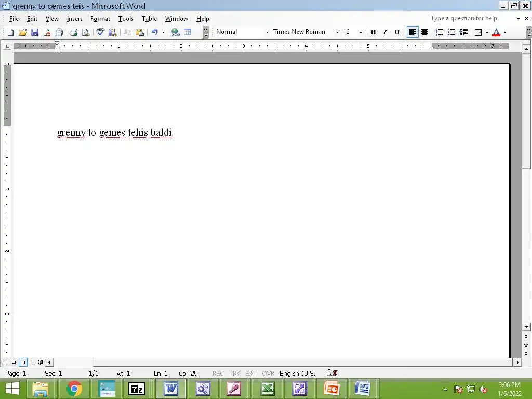Image resolution: width=532 pixels, height=399 pixels.
Task: Apply the Outside Border button
Action: point(478,32)
